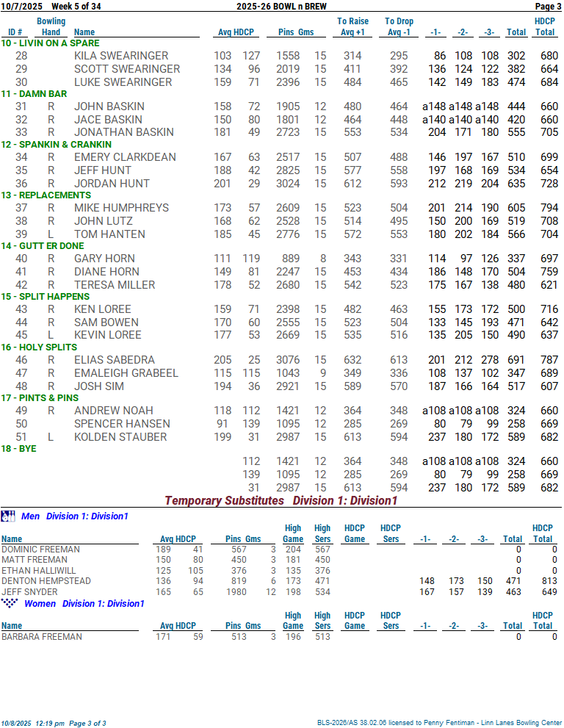Click the Page 3 label at top right
The image size is (564, 728).
tap(547, 7)
